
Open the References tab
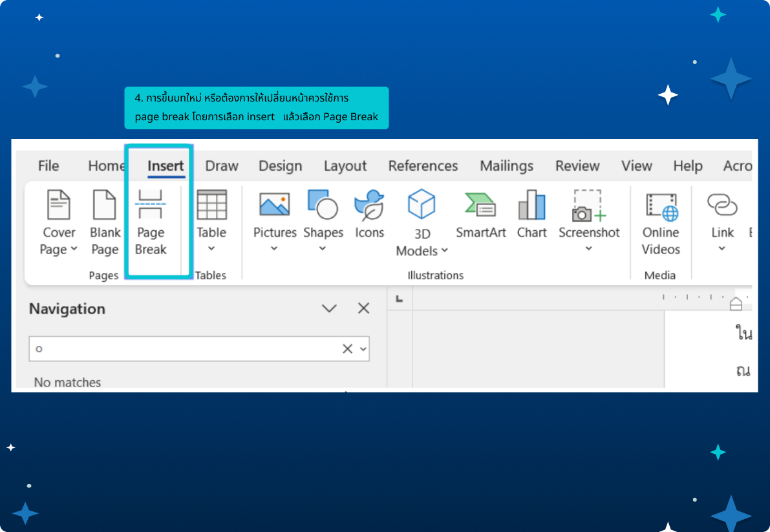pyautogui.click(x=423, y=166)
